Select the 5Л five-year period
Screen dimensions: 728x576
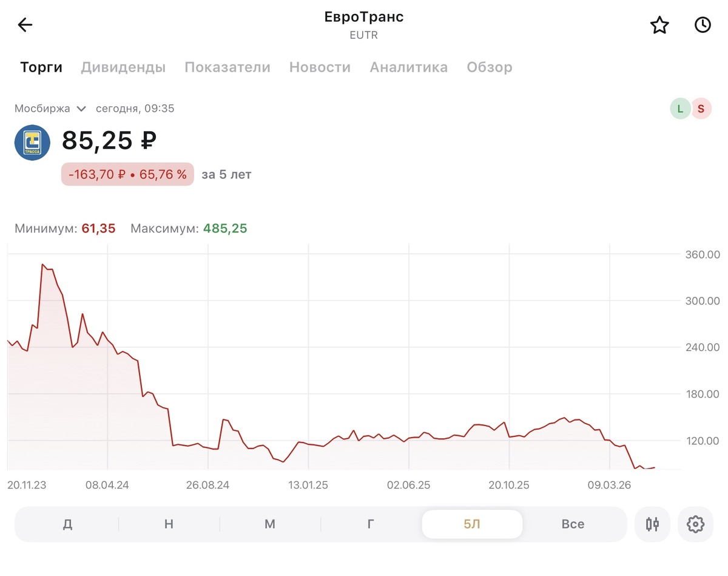pyautogui.click(x=472, y=524)
